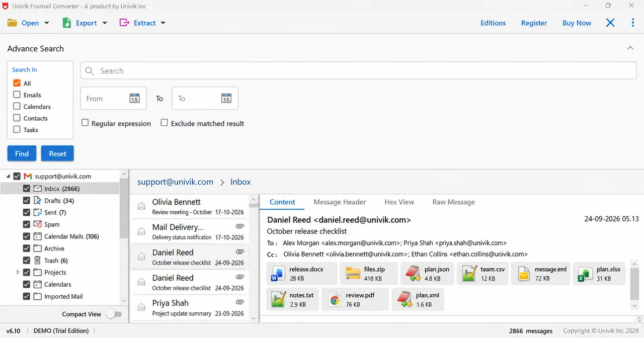Switch to the Raw Message tab

[x=453, y=202]
